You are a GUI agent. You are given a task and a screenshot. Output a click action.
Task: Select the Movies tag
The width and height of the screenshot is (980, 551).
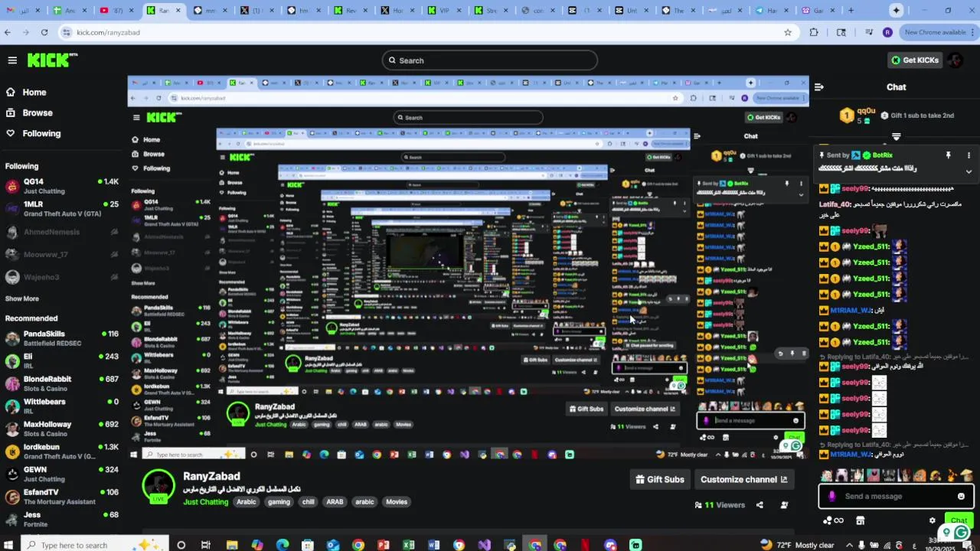[397, 502]
